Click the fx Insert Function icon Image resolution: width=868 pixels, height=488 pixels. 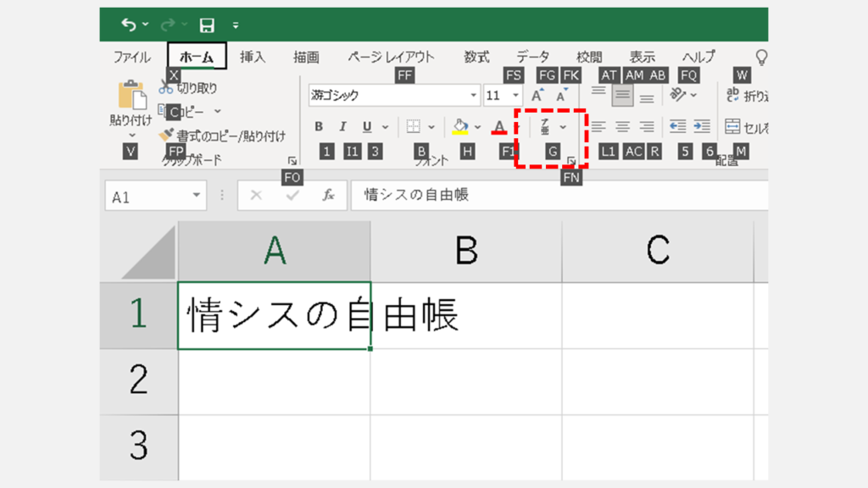click(329, 196)
